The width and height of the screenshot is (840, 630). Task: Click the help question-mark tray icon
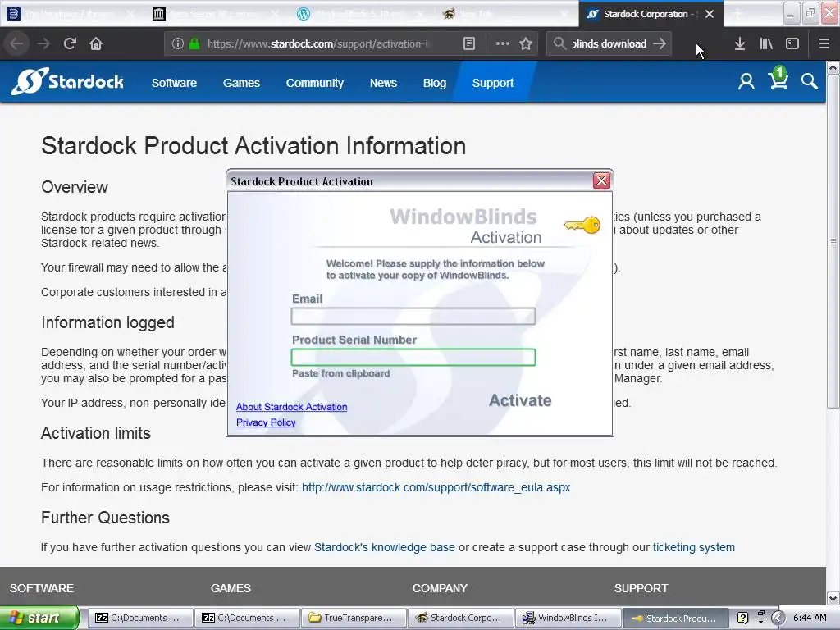coord(742,618)
